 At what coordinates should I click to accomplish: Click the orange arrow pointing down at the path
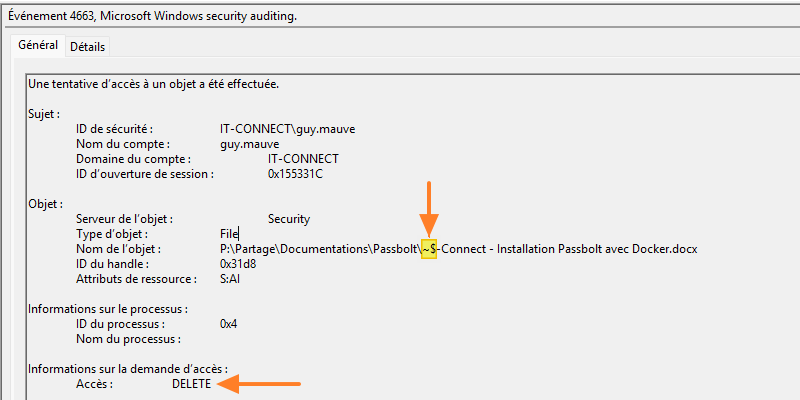coord(429,209)
